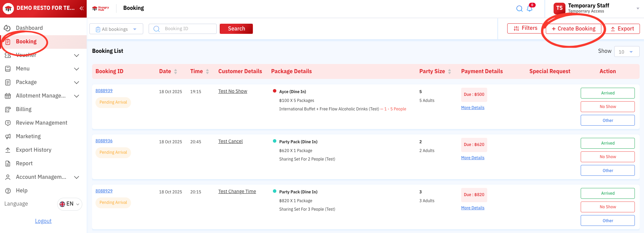Open Report in the sidebar
This screenshot has height=233, width=644.
24,163
